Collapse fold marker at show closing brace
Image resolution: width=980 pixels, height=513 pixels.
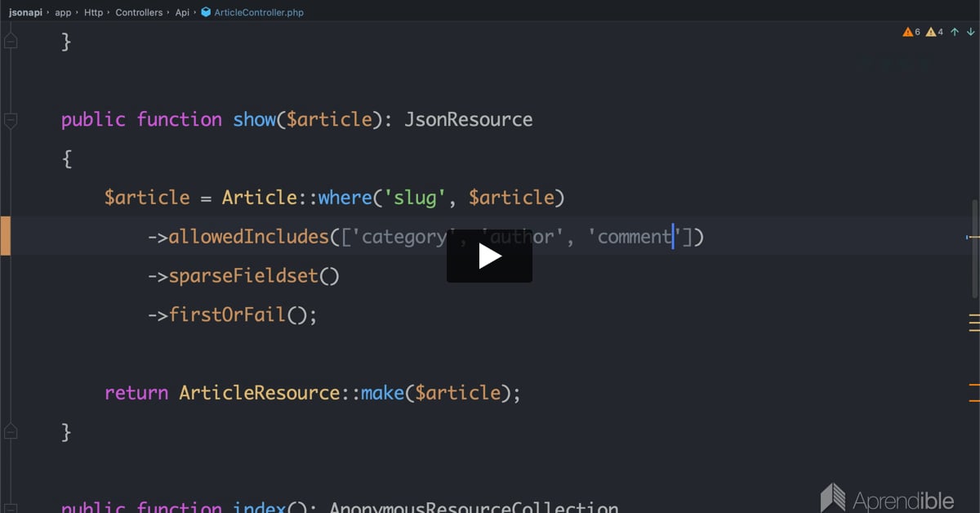point(11,431)
